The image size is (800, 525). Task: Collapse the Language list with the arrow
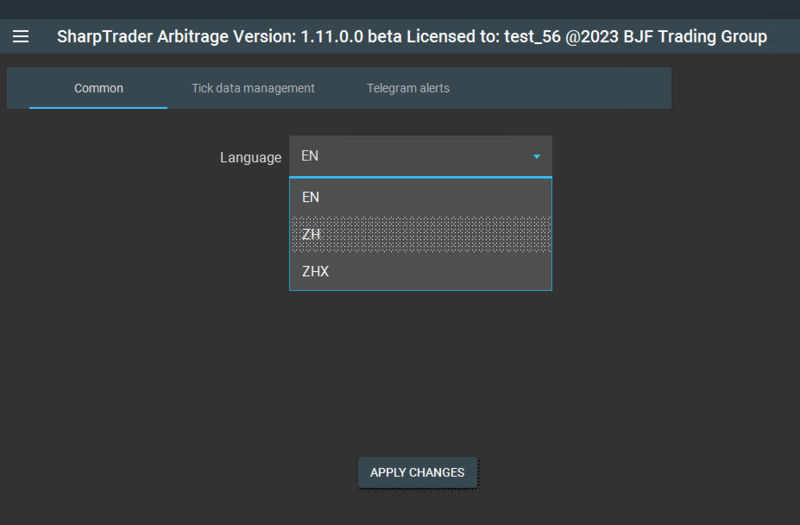click(x=536, y=157)
